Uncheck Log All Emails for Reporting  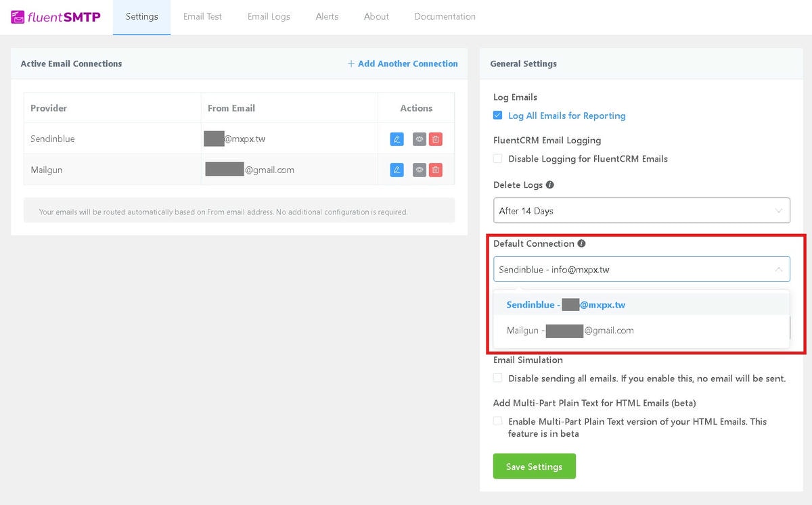498,116
